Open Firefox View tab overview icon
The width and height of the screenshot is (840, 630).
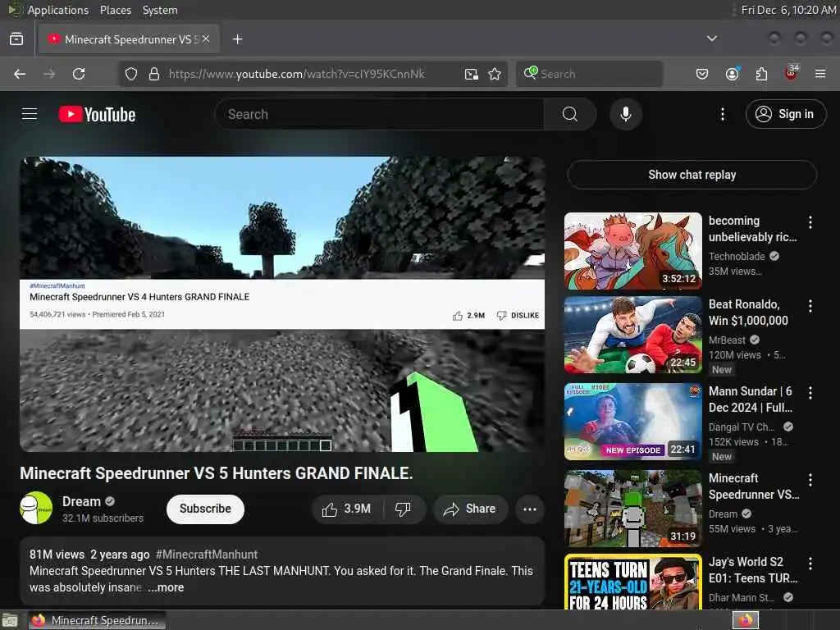pos(16,39)
